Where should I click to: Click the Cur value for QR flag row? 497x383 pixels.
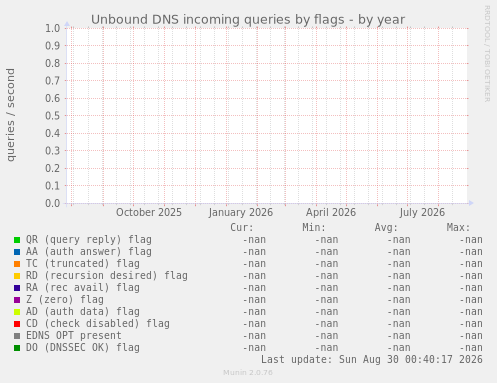click(254, 240)
